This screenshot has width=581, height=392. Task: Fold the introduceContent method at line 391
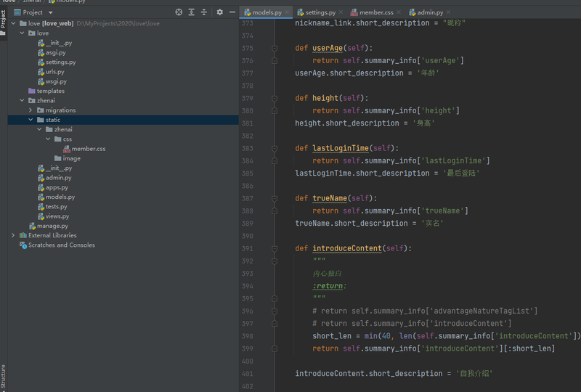275,248
